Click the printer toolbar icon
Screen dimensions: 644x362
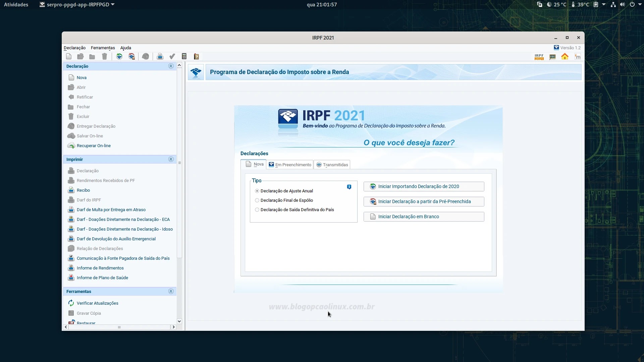pyautogui.click(x=160, y=56)
